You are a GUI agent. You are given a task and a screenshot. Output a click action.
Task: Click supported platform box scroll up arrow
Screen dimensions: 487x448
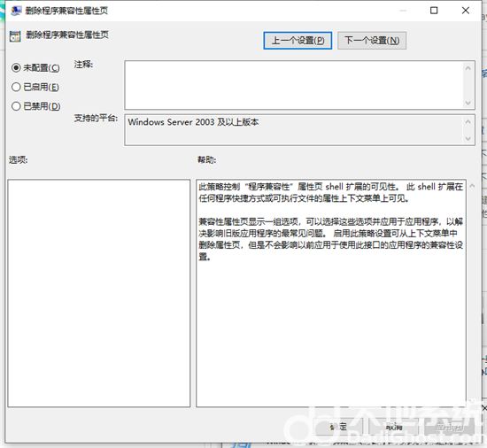tap(468, 121)
